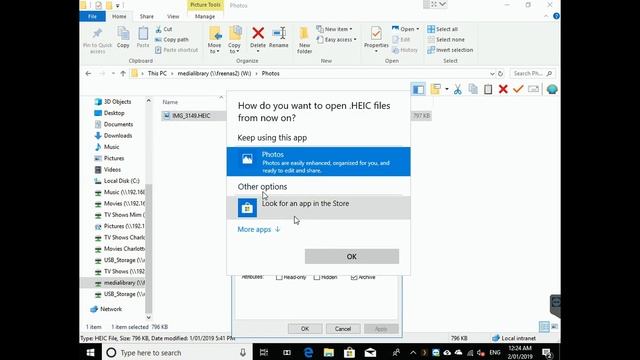
Task: Click the Type here to search box
Action: tap(178, 352)
